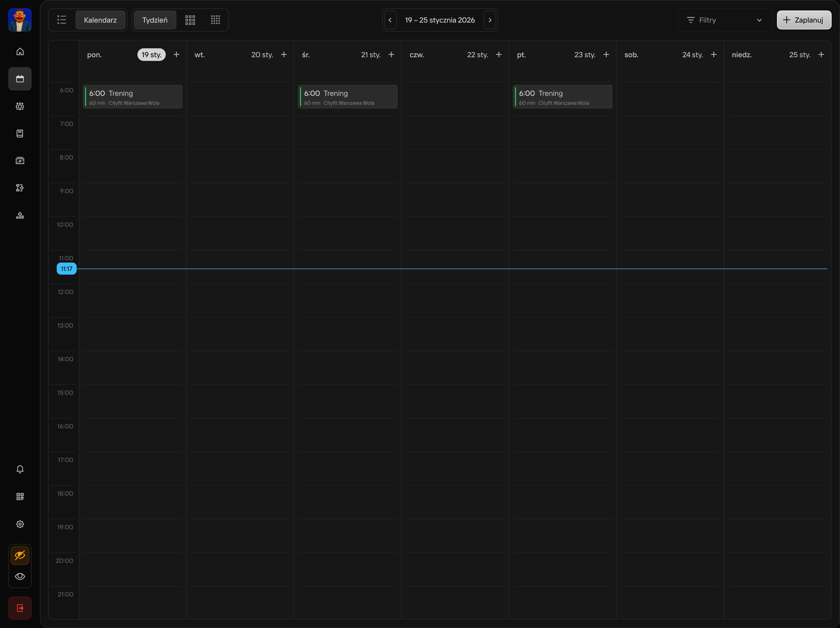Add event on wt. 20 sty.
Viewport: 840px width, 628px height.
(284, 55)
